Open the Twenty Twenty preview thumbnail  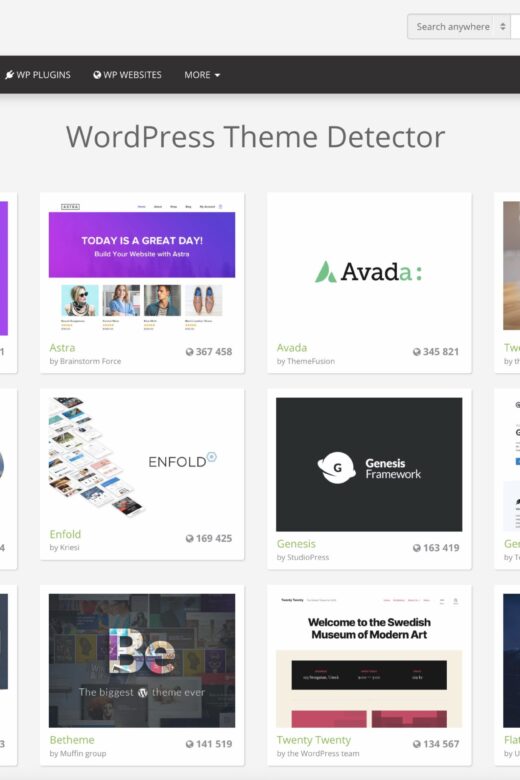coord(369,661)
